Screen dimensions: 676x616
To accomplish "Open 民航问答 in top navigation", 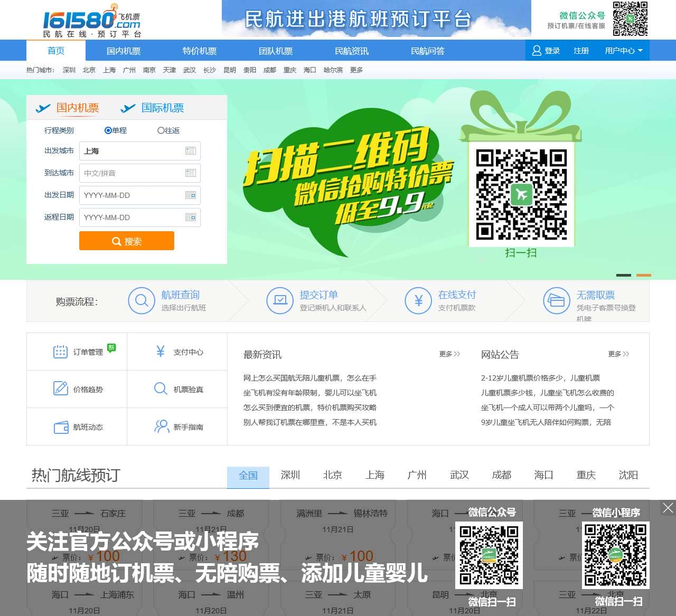I will [x=428, y=51].
